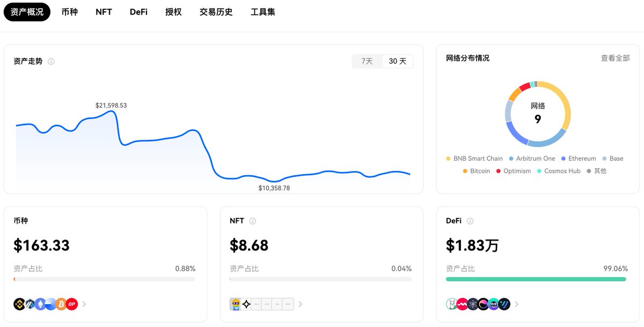Click the info icon beside NFT title

pyautogui.click(x=253, y=221)
